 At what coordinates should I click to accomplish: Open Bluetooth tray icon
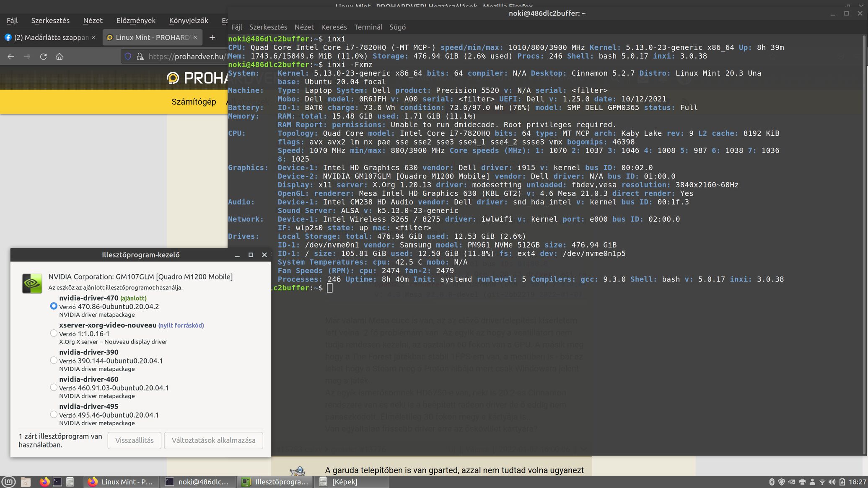tap(772, 482)
